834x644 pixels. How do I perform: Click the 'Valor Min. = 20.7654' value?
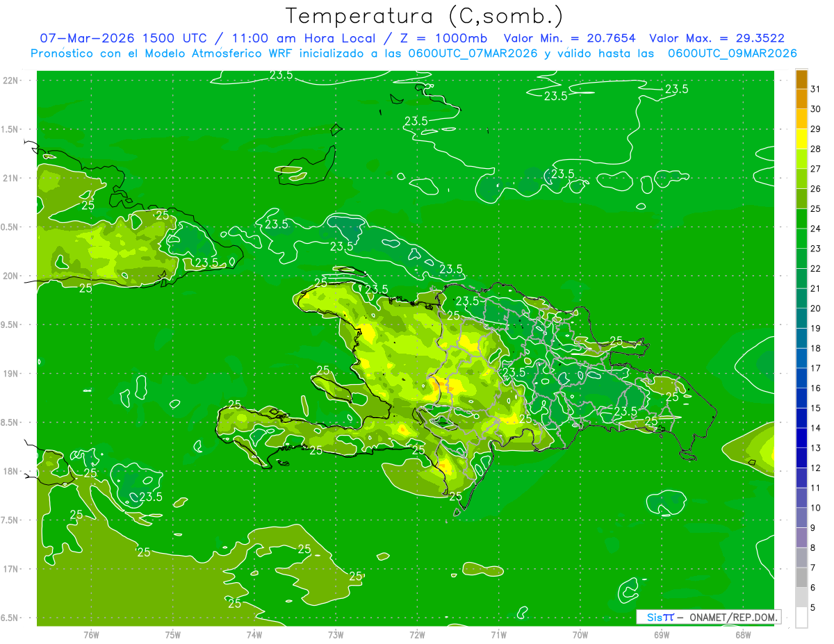point(570,38)
